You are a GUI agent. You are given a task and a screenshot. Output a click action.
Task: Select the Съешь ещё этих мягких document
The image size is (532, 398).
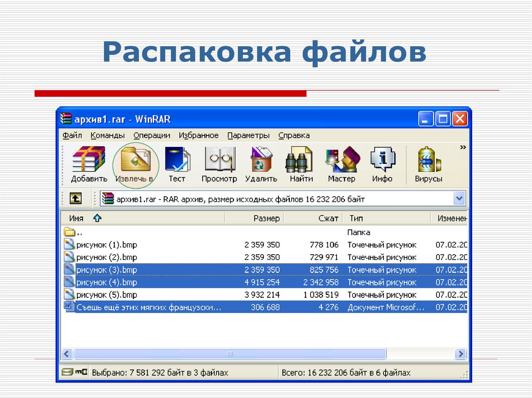pyautogui.click(x=264, y=307)
